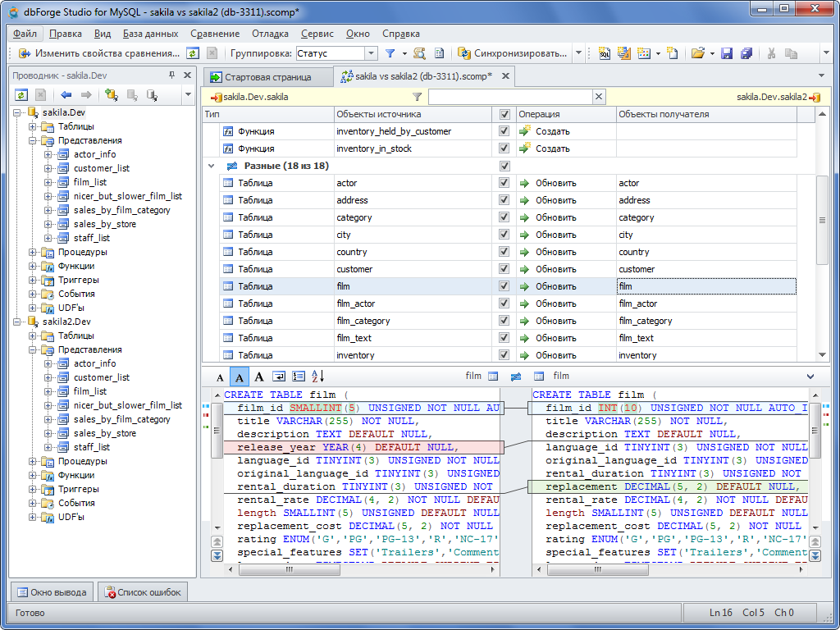
Task: Click the Синхронизировать button
Action: (513, 53)
